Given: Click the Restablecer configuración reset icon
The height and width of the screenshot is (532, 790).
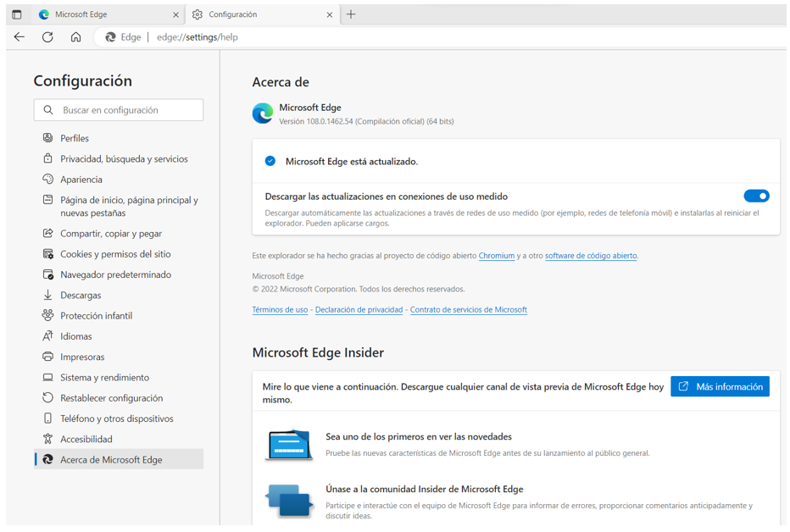Looking at the screenshot, I should [x=47, y=397].
